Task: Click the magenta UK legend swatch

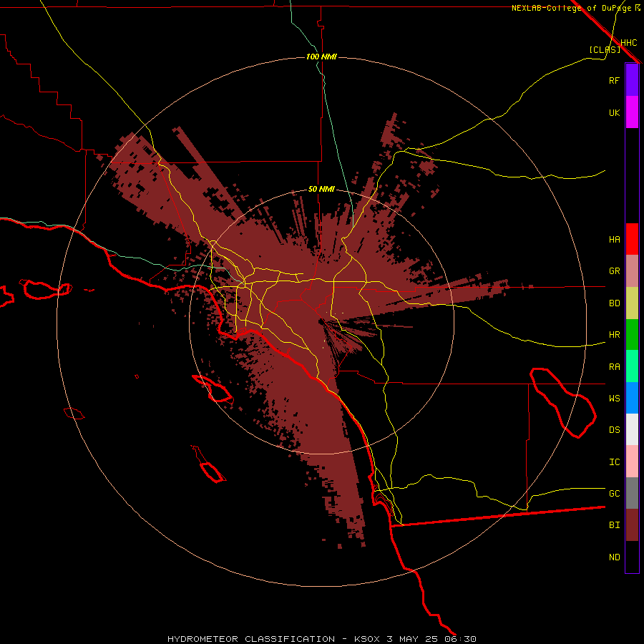Action: pyautogui.click(x=632, y=112)
